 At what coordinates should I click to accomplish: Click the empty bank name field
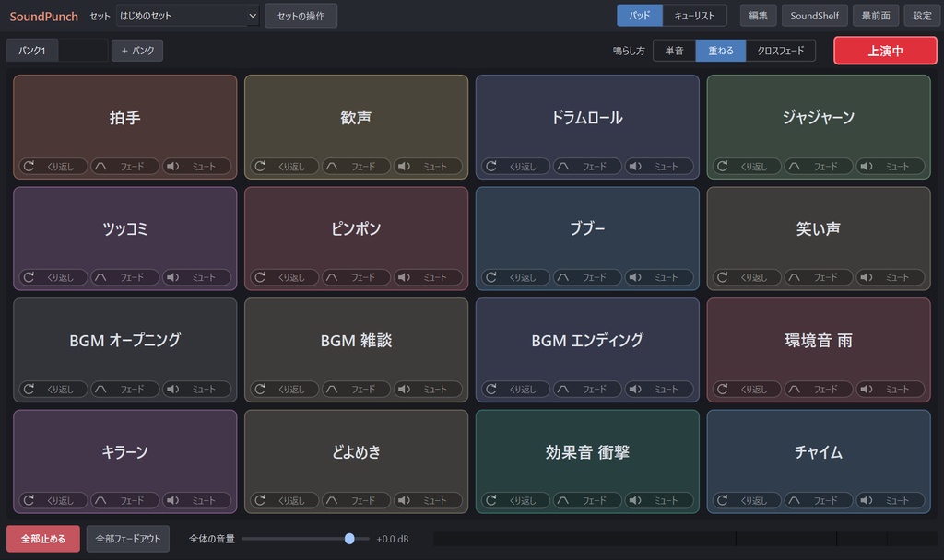[x=83, y=51]
